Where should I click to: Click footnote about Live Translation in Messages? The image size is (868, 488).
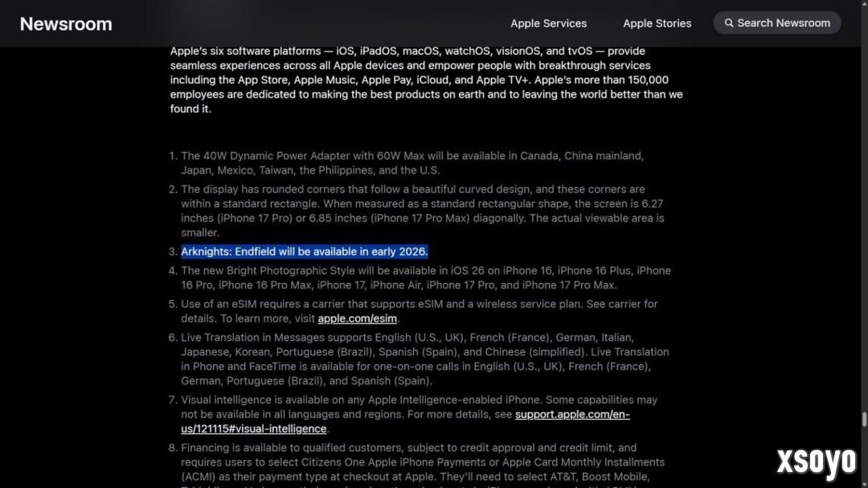425,359
